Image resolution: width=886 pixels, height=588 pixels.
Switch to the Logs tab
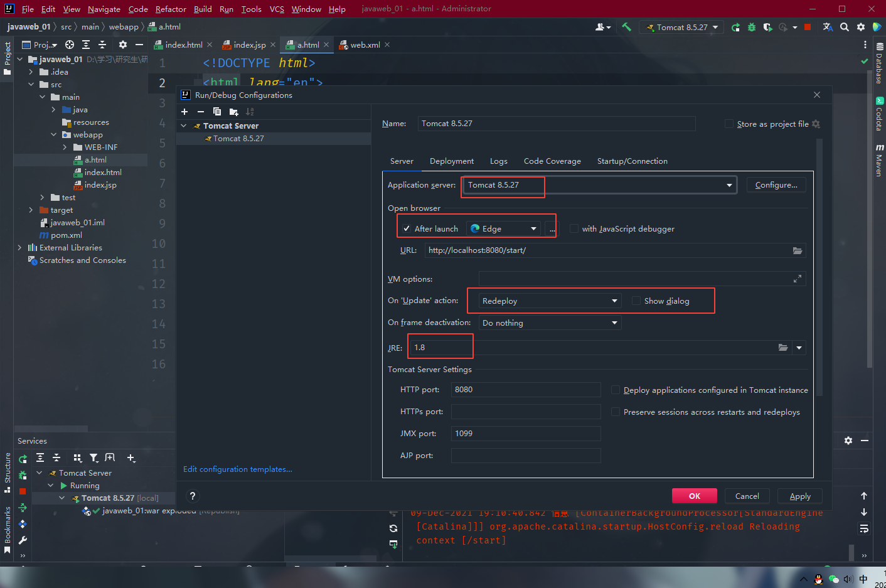499,161
